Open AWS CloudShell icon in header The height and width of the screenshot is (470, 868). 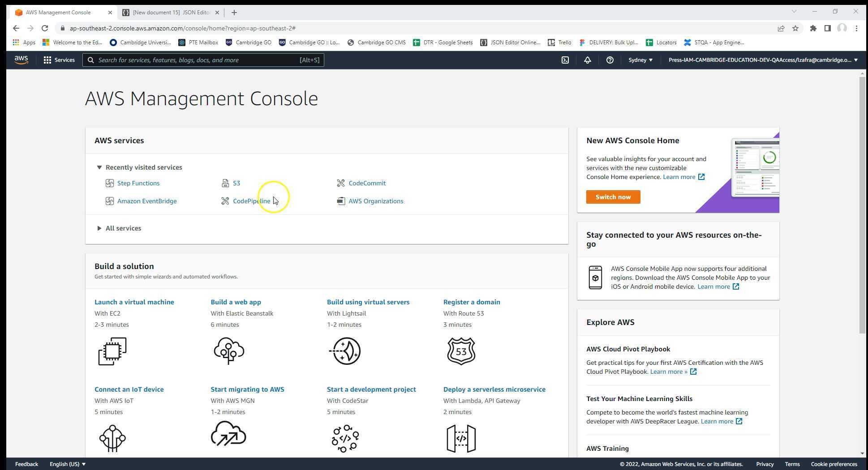click(565, 60)
